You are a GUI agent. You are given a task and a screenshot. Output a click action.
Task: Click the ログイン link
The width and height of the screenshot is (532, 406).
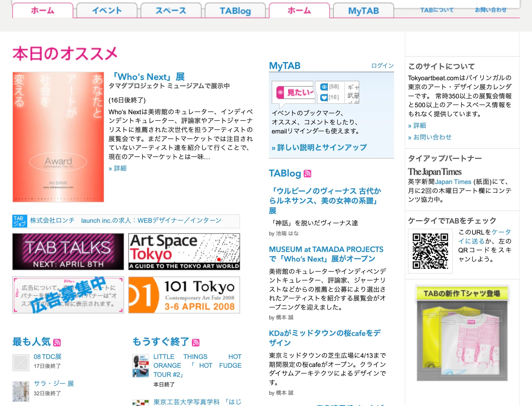coord(382,66)
